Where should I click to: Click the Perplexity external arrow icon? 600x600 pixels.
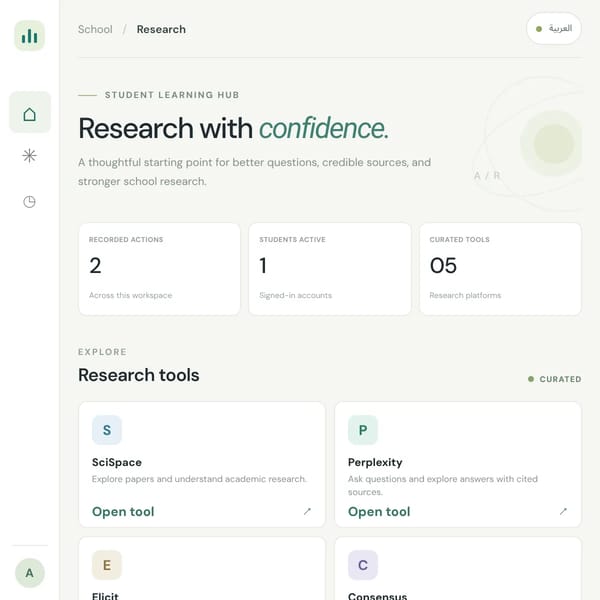click(563, 511)
